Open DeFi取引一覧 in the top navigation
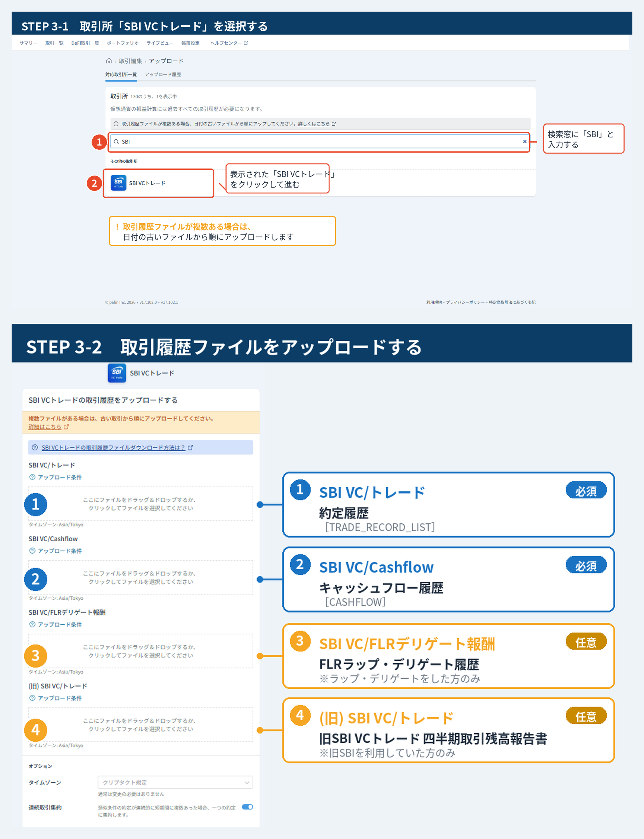644x839 pixels. 85,43
